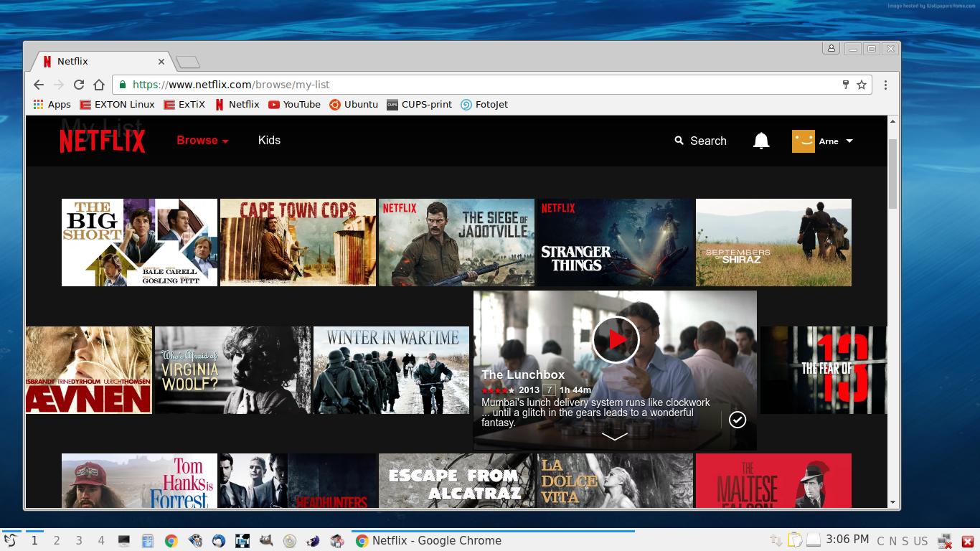Open the Netflix notifications bell
This screenshot has width=980, height=551.
(x=761, y=141)
